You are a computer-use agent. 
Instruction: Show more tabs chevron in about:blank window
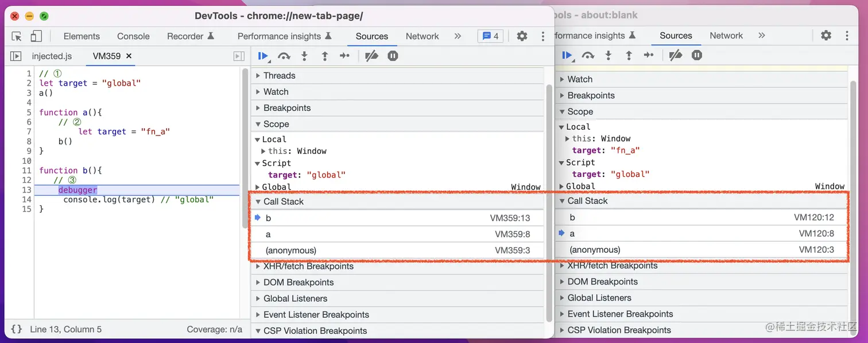coord(762,36)
